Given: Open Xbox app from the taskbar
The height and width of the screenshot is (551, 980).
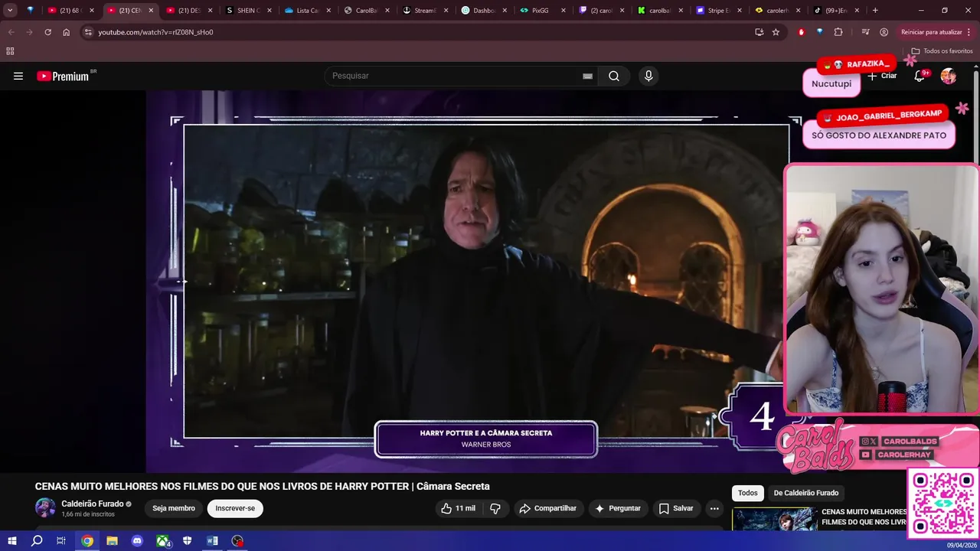Looking at the screenshot, I should pos(163,541).
